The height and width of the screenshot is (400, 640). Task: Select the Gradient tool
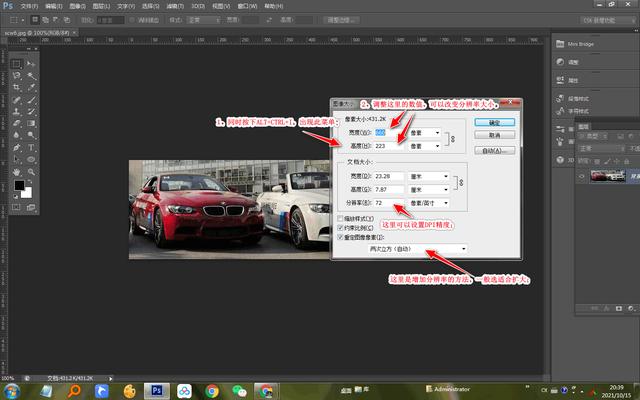(31, 123)
